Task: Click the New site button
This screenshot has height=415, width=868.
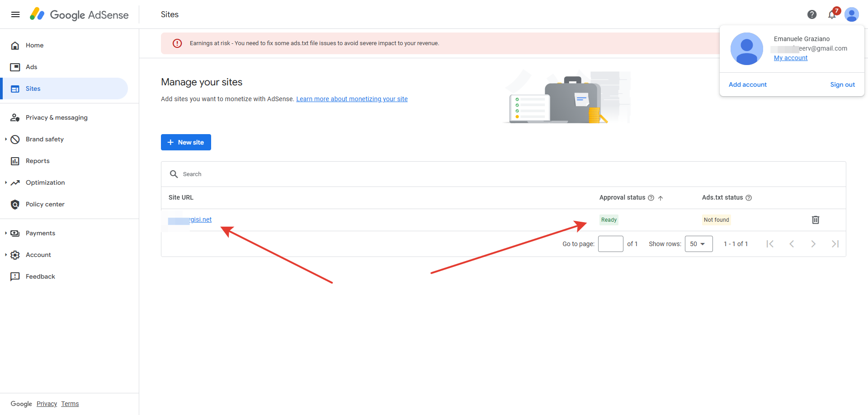Action: [x=186, y=142]
